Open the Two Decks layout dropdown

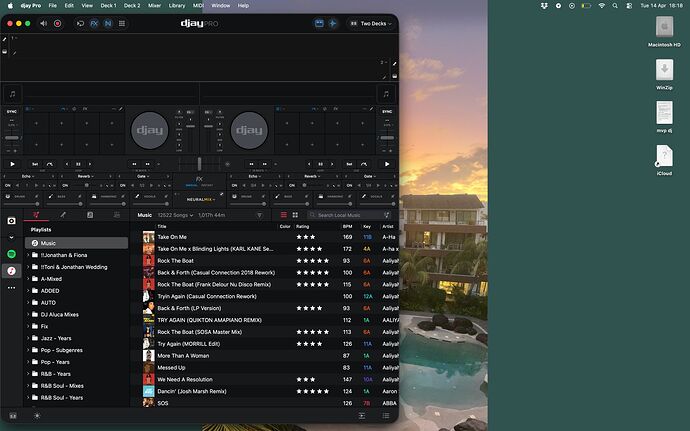[371, 23]
